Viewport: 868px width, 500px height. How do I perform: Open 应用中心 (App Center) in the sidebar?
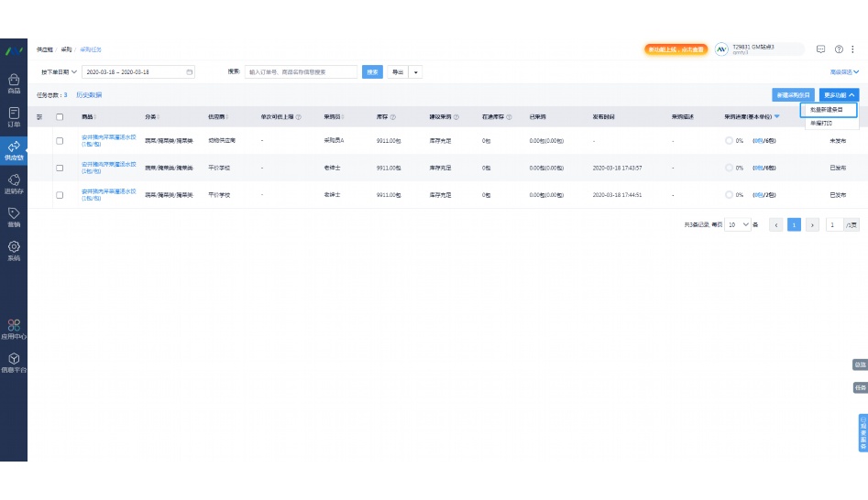pyautogui.click(x=14, y=330)
